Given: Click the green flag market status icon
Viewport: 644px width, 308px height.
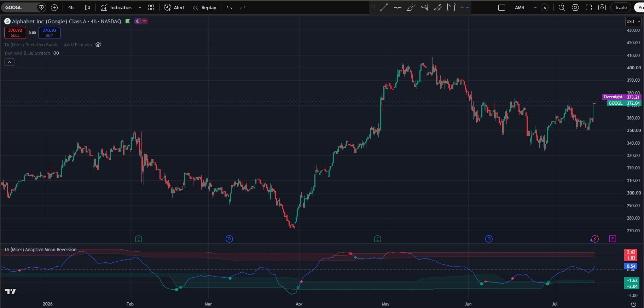Looking at the screenshot, I should click(128, 21).
